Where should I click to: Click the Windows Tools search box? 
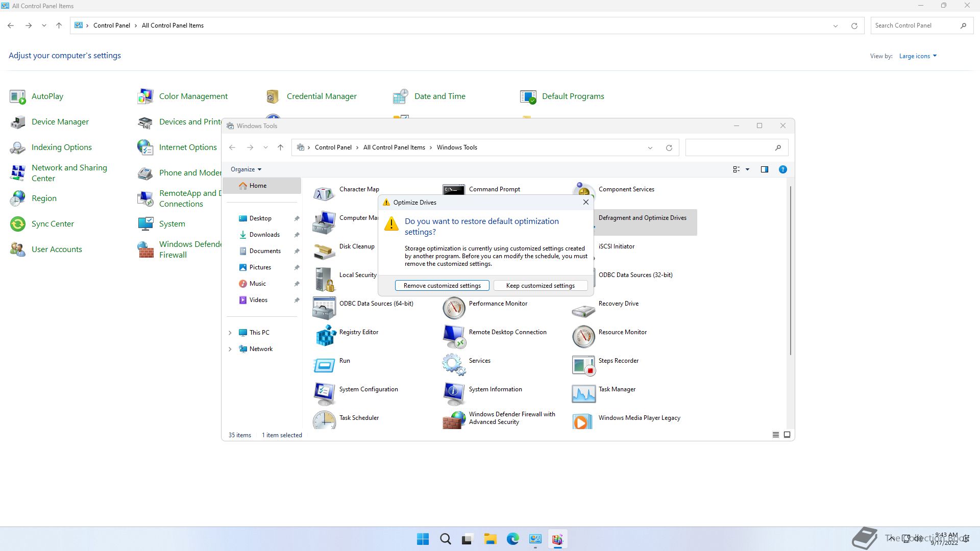click(737, 147)
